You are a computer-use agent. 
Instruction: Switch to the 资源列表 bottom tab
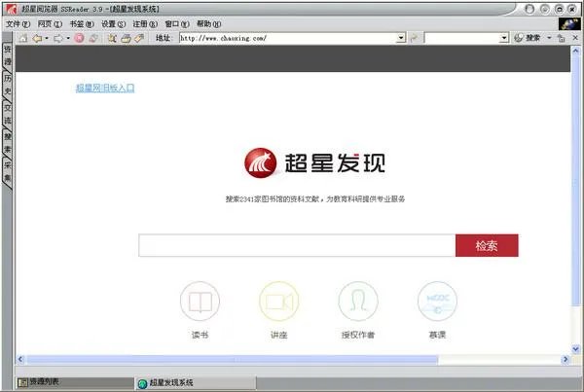(74, 382)
